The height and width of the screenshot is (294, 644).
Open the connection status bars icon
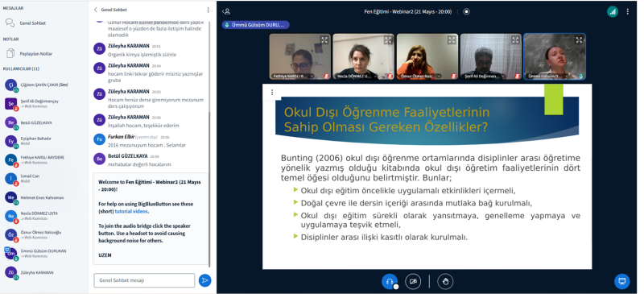coord(613,11)
